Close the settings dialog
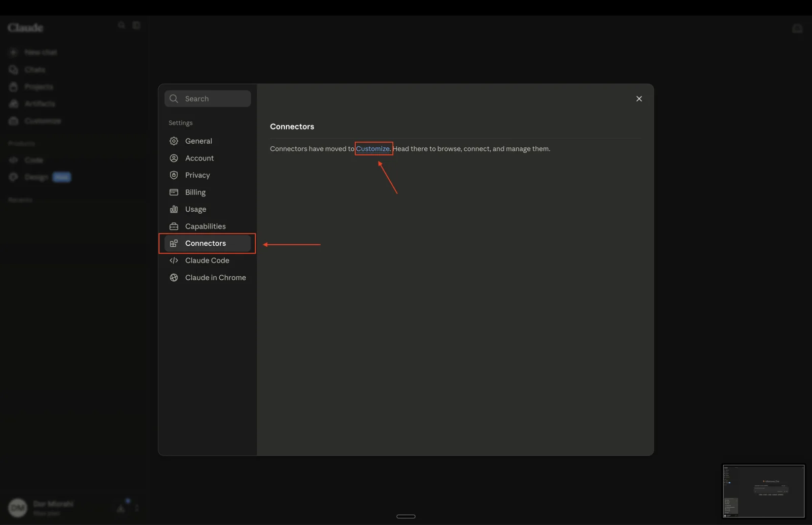812x525 pixels. point(639,99)
